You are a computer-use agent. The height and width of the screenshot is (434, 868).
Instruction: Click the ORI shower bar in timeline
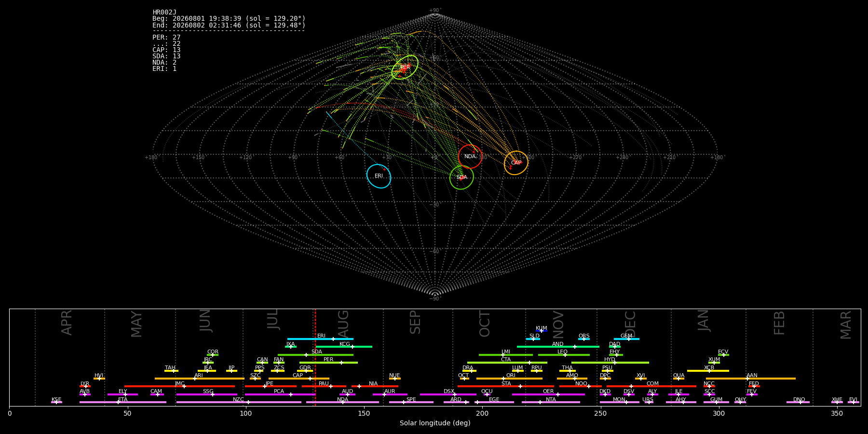(509, 379)
